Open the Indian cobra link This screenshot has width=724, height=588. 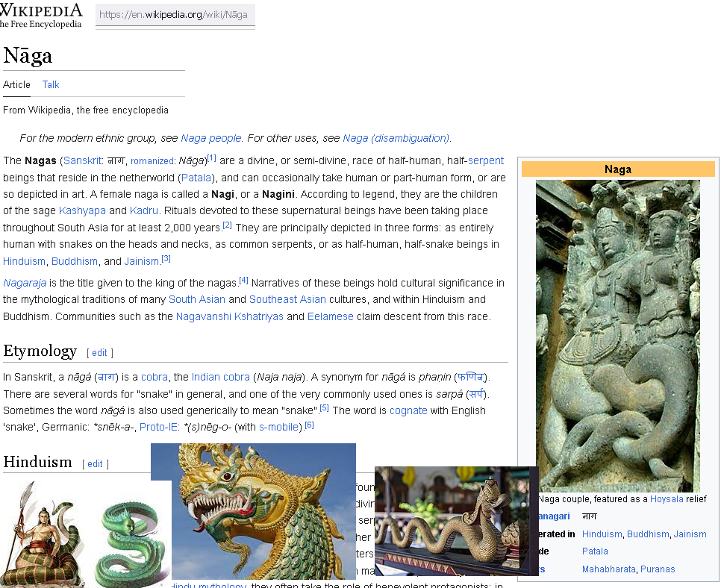tap(221, 377)
